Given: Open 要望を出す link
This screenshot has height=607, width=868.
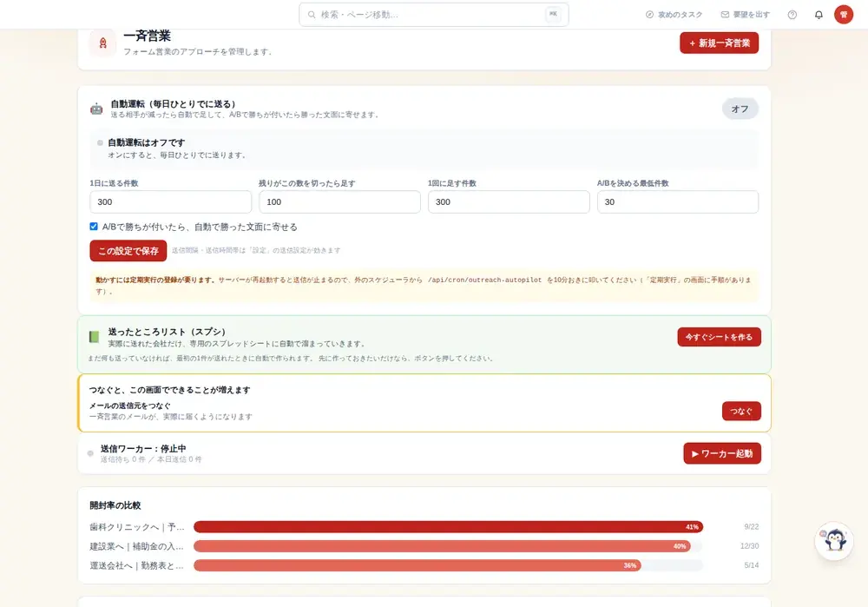Looking at the screenshot, I should point(745,15).
